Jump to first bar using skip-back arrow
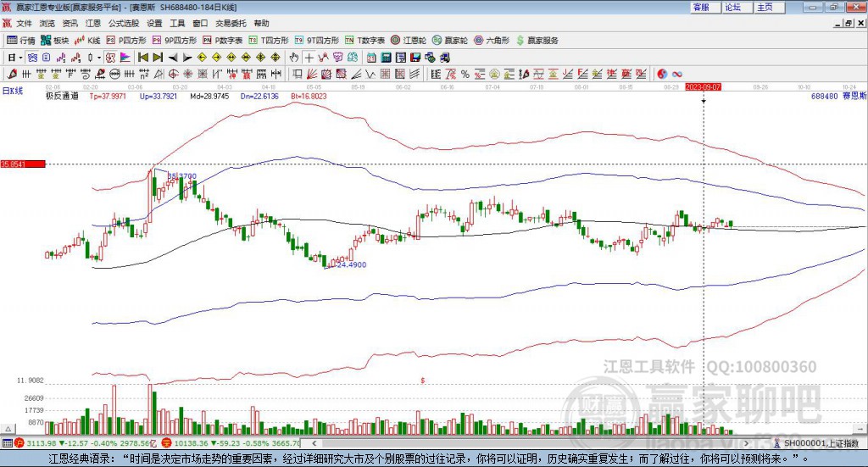Image resolution: width=868 pixels, height=467 pixels. 143,58
